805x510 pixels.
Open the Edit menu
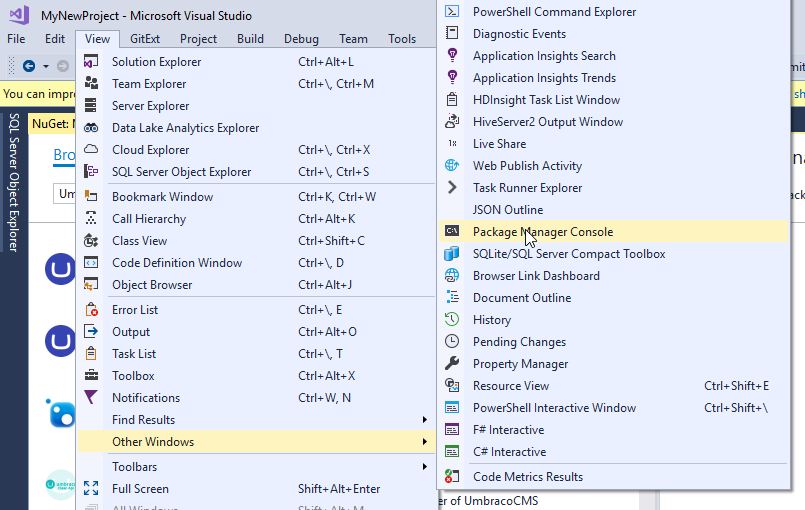click(x=55, y=39)
